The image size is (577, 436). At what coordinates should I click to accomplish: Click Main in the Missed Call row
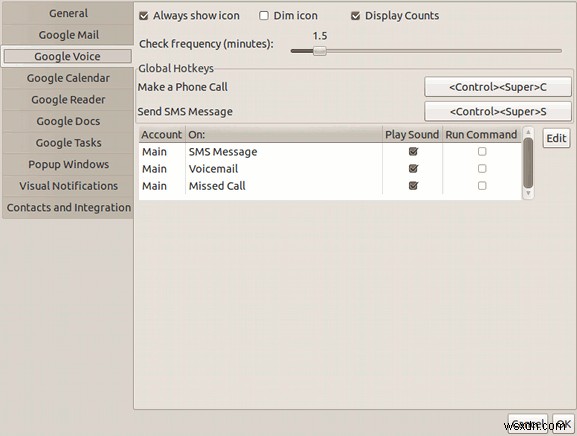point(155,186)
